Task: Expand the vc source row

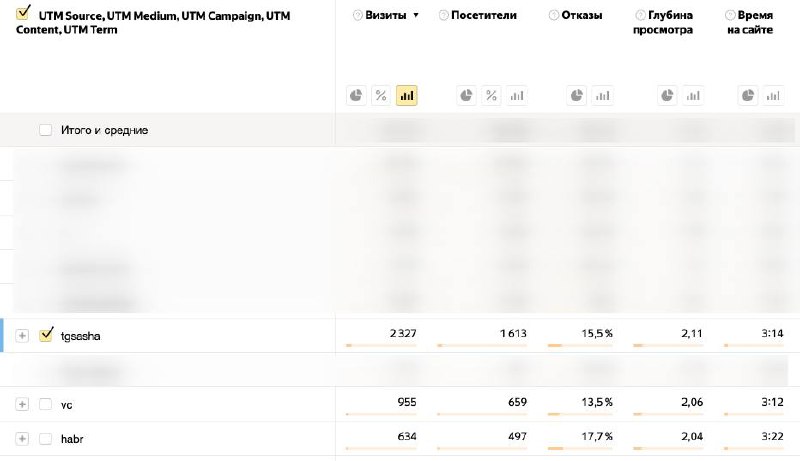Action: pyautogui.click(x=22, y=404)
